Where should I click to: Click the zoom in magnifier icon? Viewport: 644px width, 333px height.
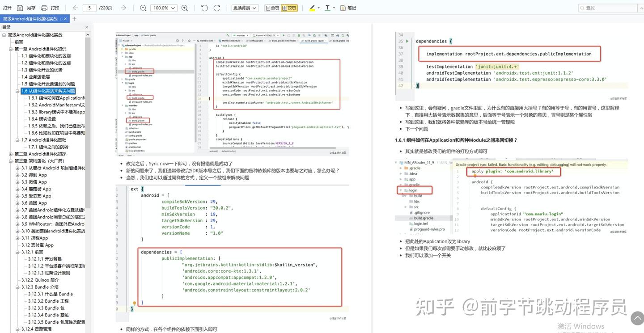pos(185,8)
